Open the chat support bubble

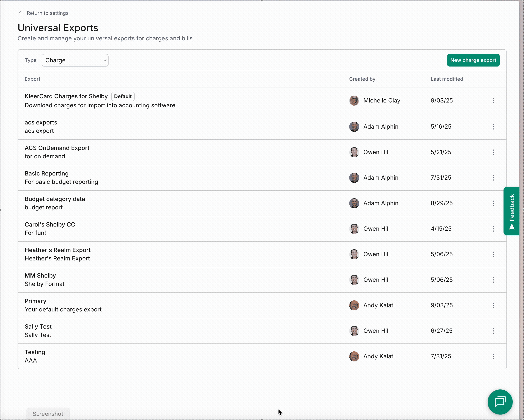tap(500, 402)
